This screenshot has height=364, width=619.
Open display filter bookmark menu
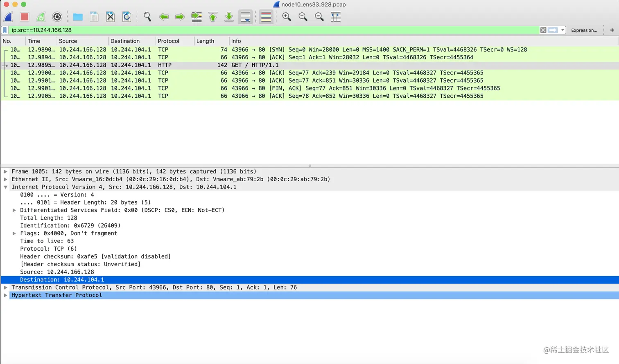5,30
